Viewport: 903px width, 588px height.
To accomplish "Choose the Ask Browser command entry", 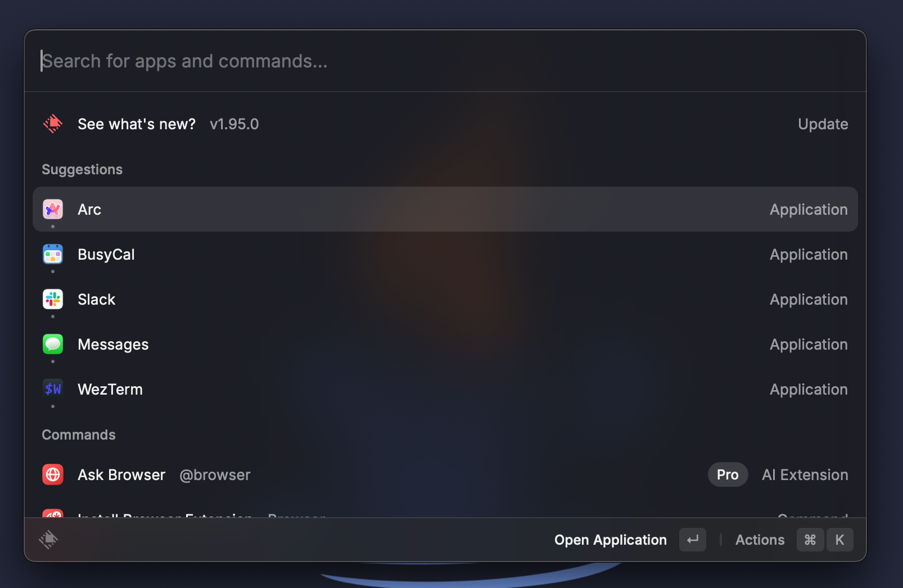I will click(445, 474).
